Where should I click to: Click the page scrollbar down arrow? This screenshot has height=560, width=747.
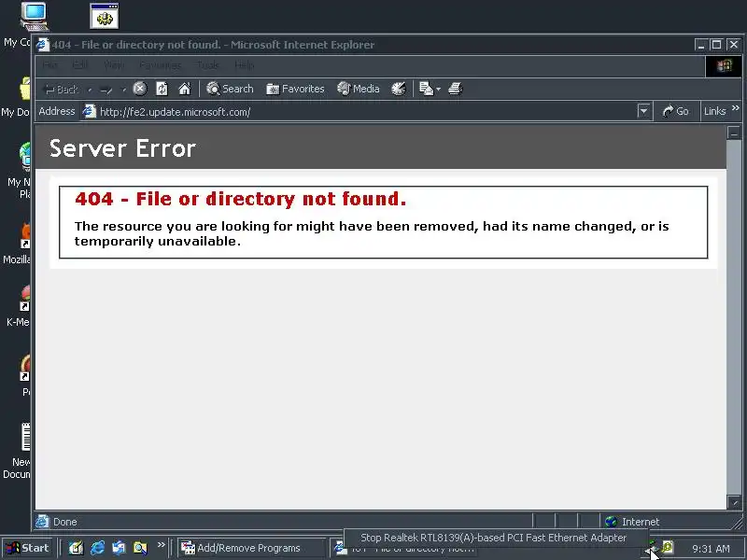(x=734, y=502)
